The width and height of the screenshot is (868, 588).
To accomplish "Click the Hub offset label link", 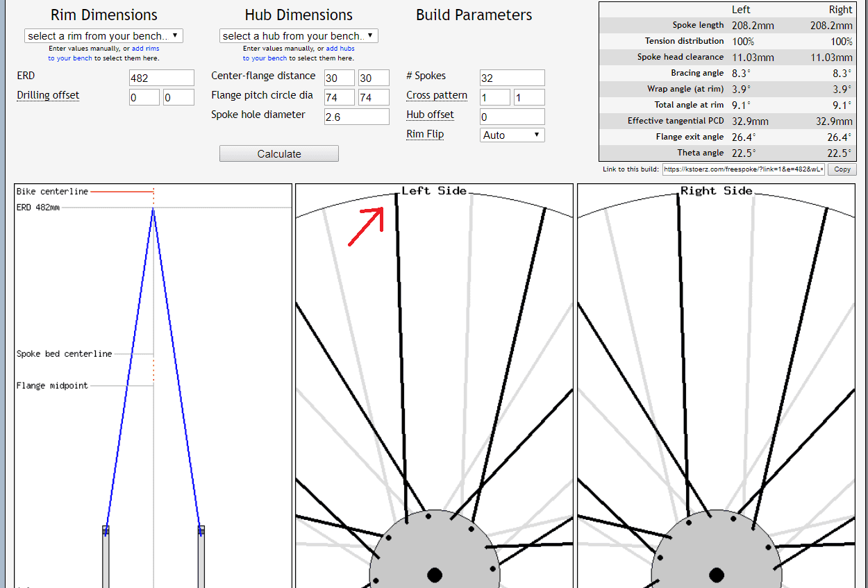I will click(x=430, y=115).
